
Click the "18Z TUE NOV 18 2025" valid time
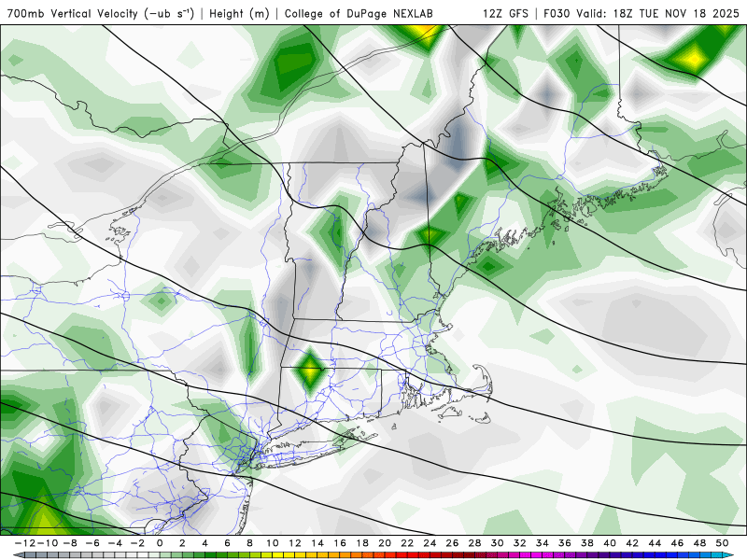[x=676, y=13]
